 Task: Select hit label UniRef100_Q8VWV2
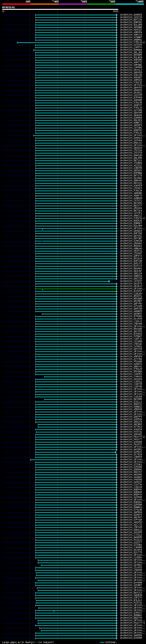pos(131,314)
